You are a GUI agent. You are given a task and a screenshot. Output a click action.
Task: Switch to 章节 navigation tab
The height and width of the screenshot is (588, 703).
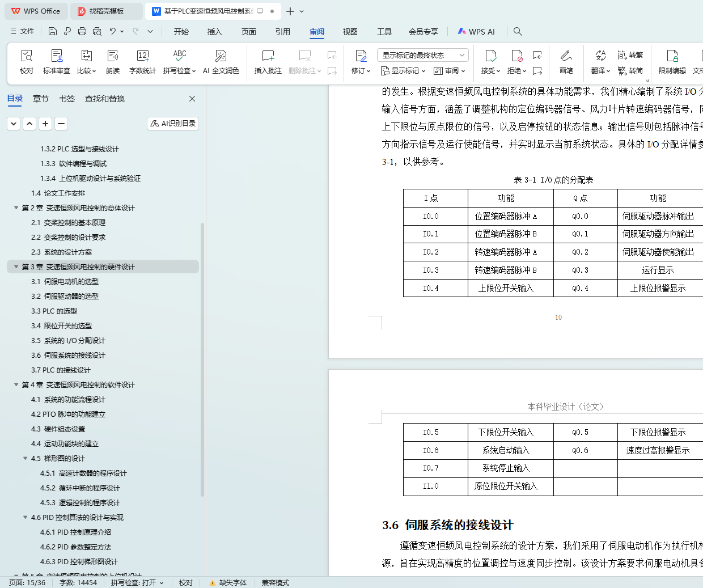pos(41,99)
